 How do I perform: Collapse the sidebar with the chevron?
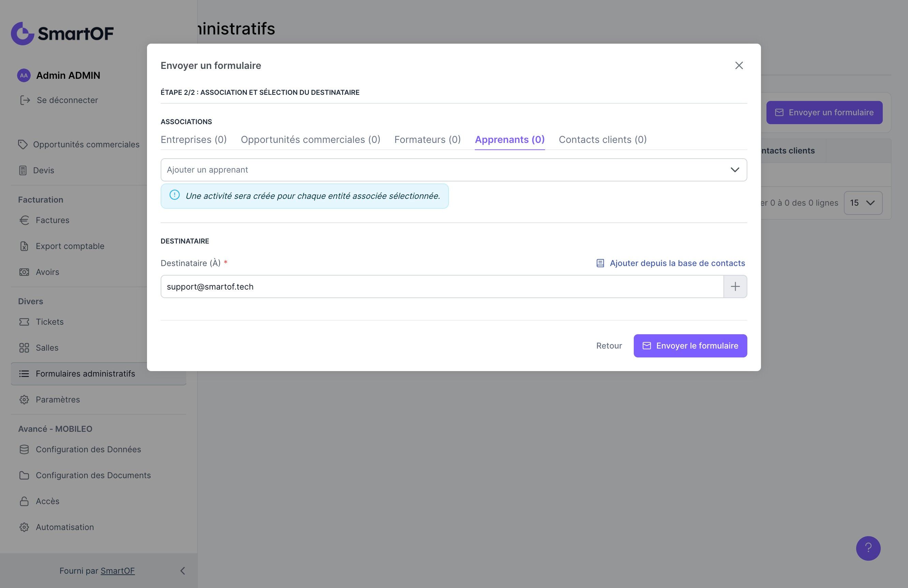pos(182,571)
